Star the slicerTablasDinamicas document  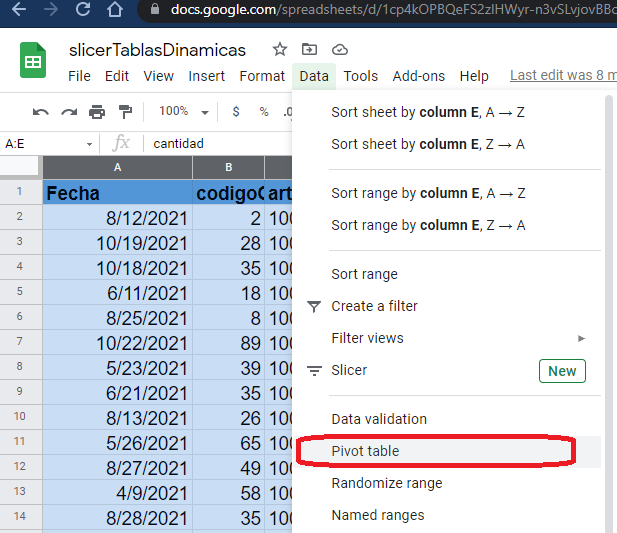(x=280, y=50)
